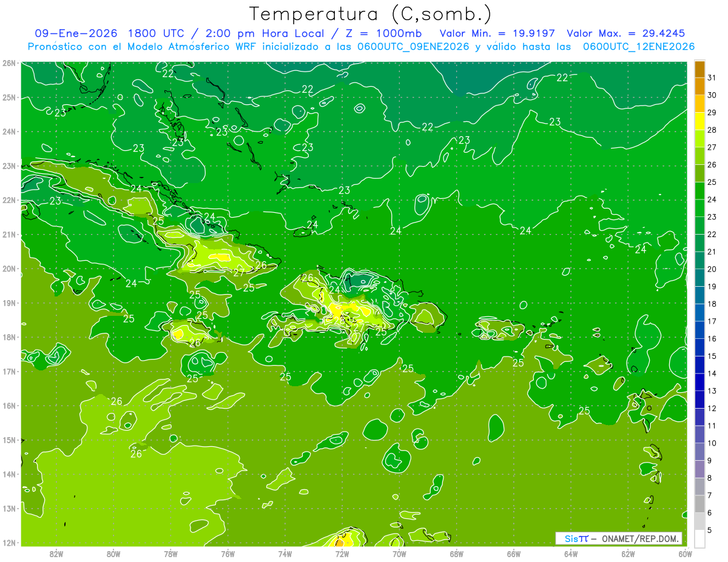
Task: Click the color scale label 20
Action: 712,269
